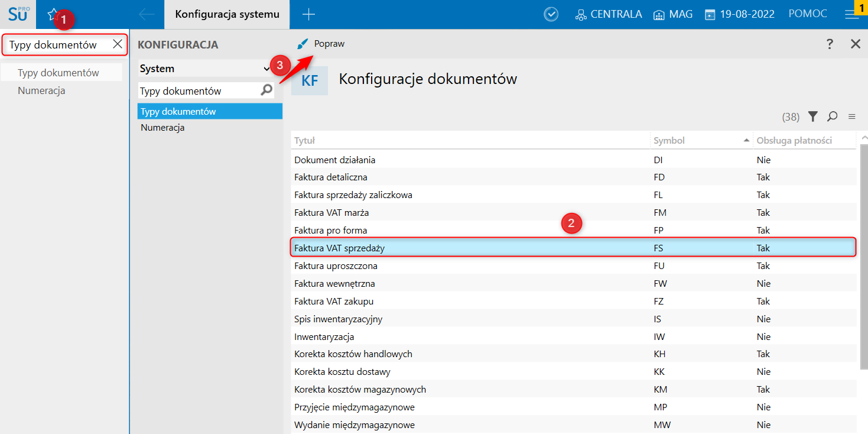The height and width of the screenshot is (434, 868).
Task: Open the list filter funnel icon
Action: [813, 116]
